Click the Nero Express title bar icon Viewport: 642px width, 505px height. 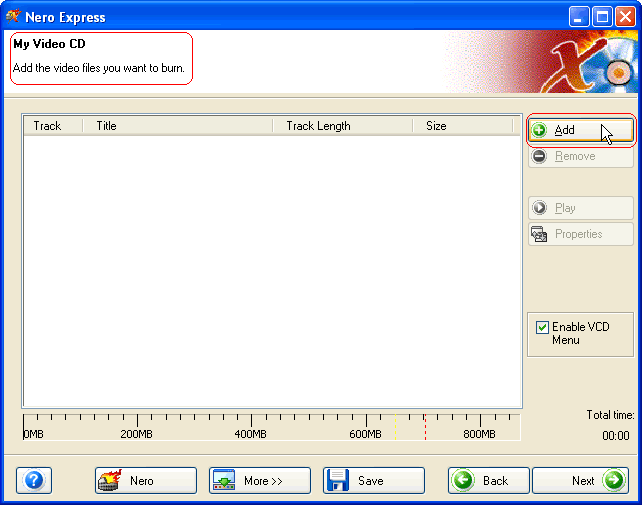click(13, 17)
